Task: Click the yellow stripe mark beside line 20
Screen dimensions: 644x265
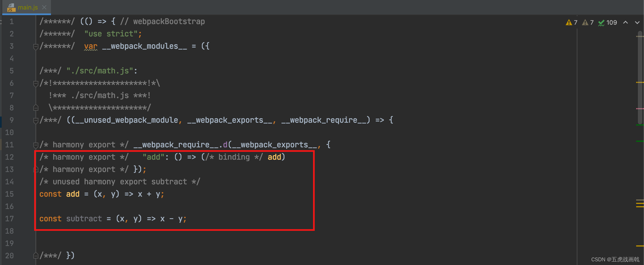Action: pyautogui.click(x=640, y=246)
